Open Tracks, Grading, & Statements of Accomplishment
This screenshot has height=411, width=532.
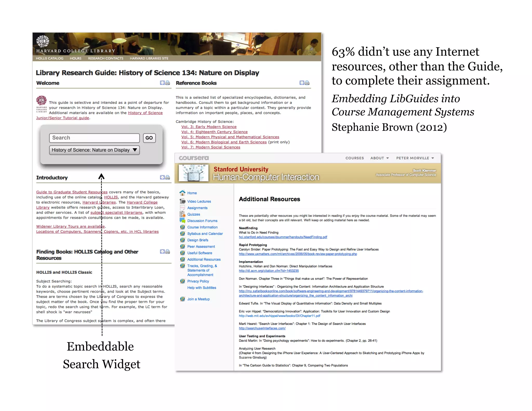pyautogui.click(x=202, y=270)
